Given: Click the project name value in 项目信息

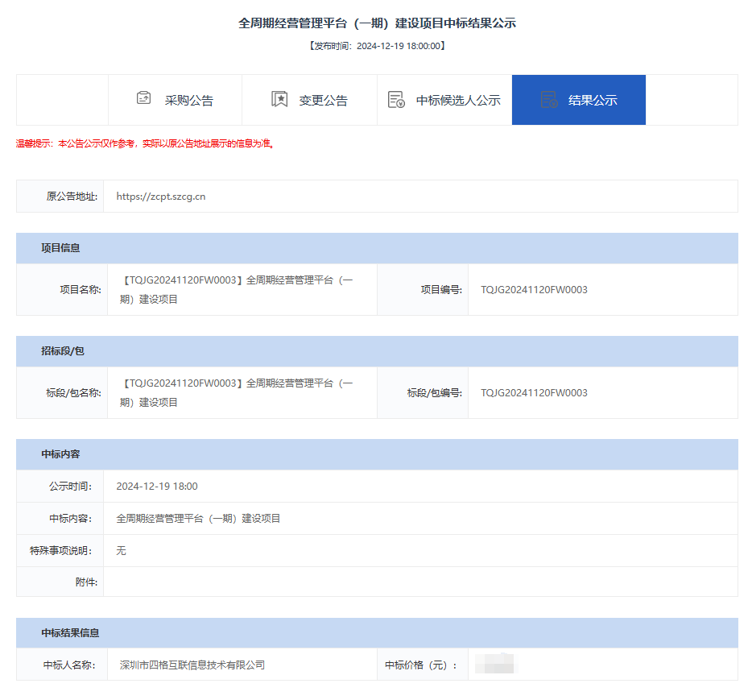Looking at the screenshot, I should (237, 290).
